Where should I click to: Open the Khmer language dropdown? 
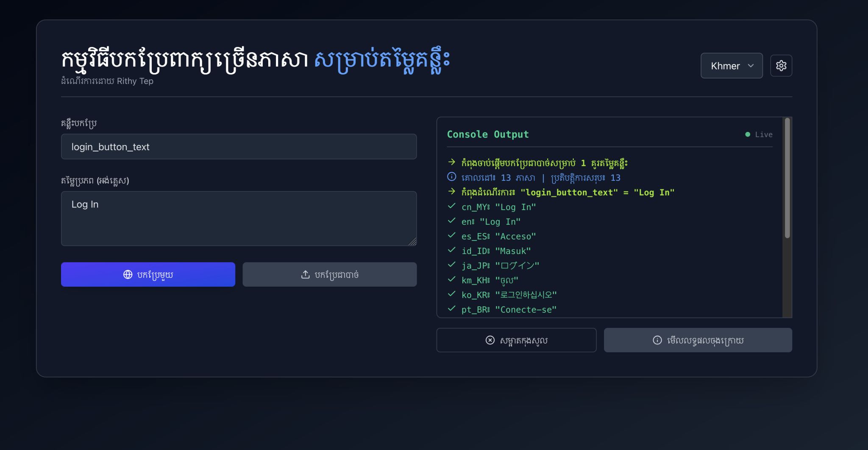click(x=732, y=66)
